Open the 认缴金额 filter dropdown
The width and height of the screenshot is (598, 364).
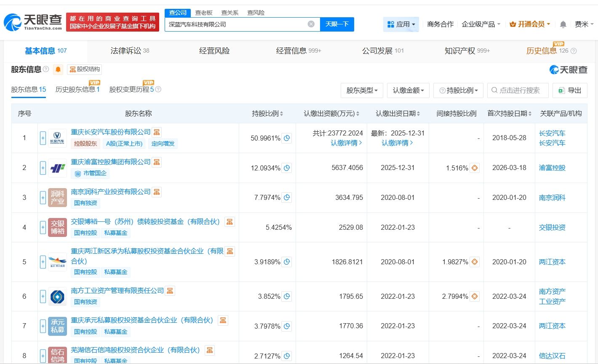408,90
